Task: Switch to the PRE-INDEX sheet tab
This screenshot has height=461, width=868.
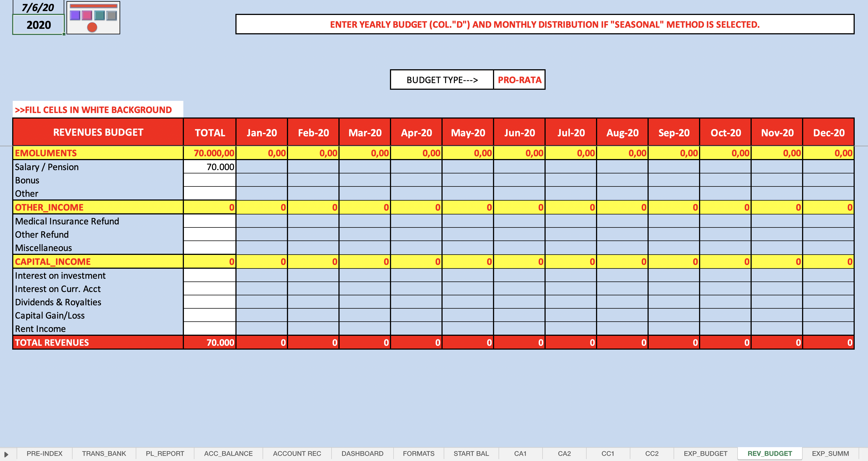Action: (x=45, y=454)
